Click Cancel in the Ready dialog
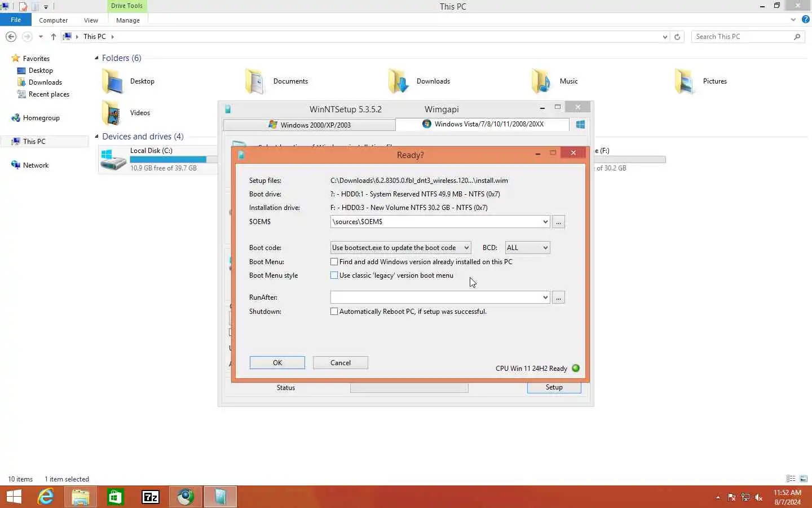 pyautogui.click(x=341, y=363)
